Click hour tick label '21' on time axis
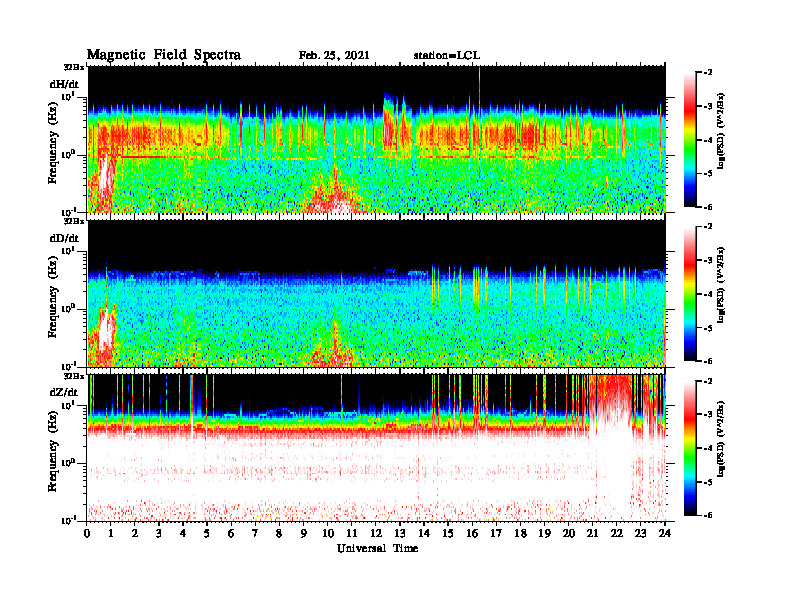This screenshot has width=792, height=612. click(593, 533)
